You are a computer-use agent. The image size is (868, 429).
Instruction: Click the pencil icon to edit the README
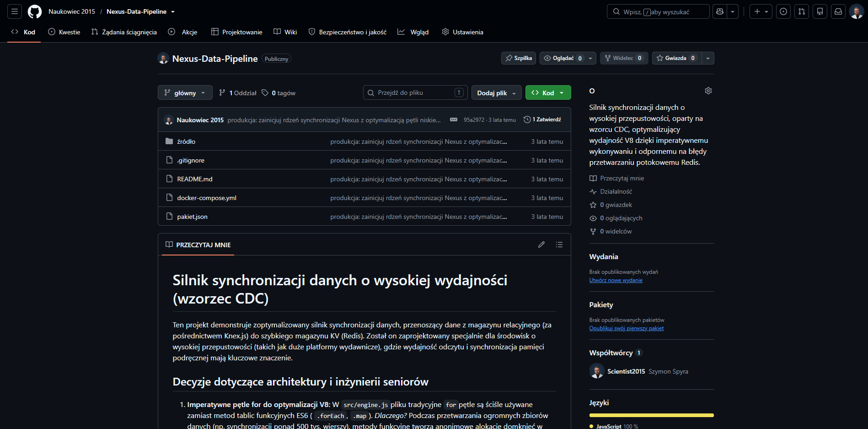click(x=541, y=244)
